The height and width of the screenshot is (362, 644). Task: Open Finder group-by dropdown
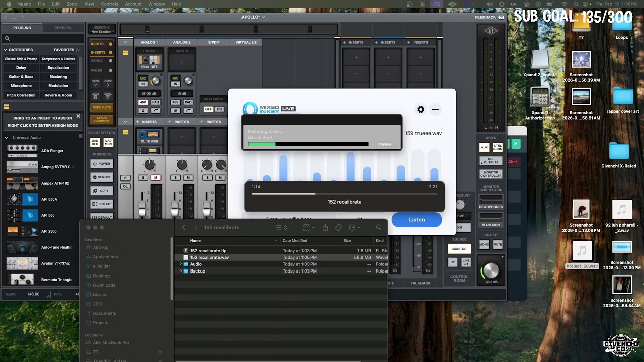tap(309, 228)
